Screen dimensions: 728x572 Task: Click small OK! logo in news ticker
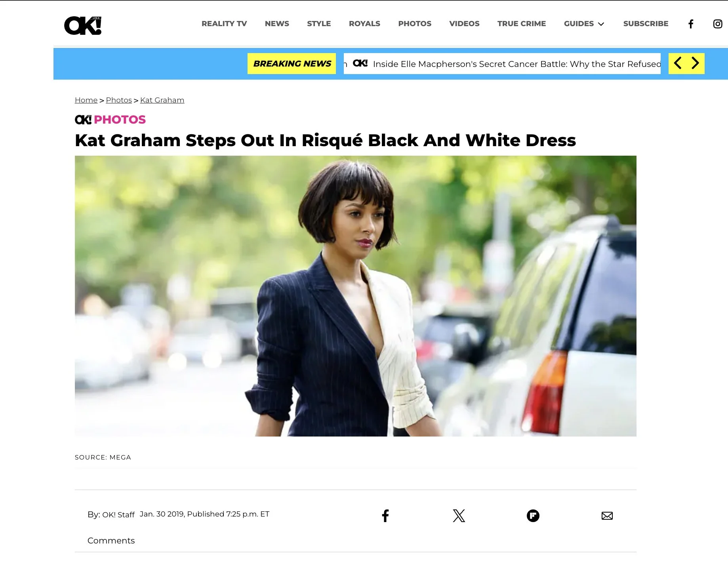[x=360, y=63]
